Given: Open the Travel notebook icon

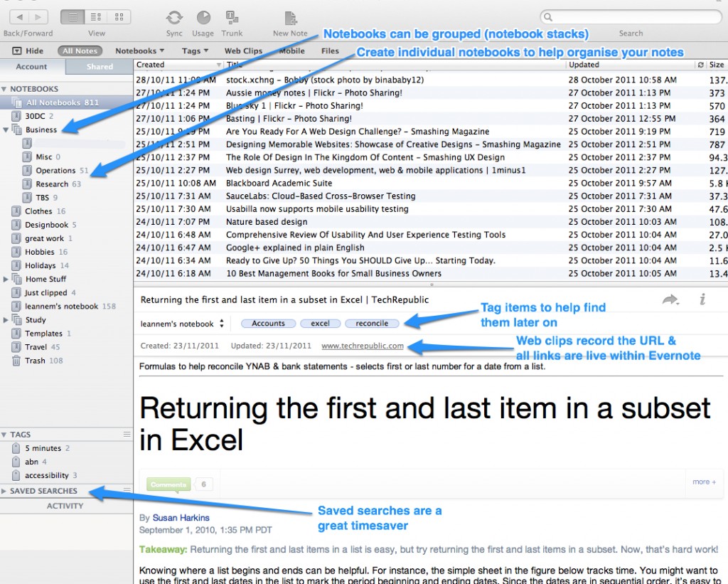Looking at the screenshot, I should pyautogui.click(x=16, y=347).
